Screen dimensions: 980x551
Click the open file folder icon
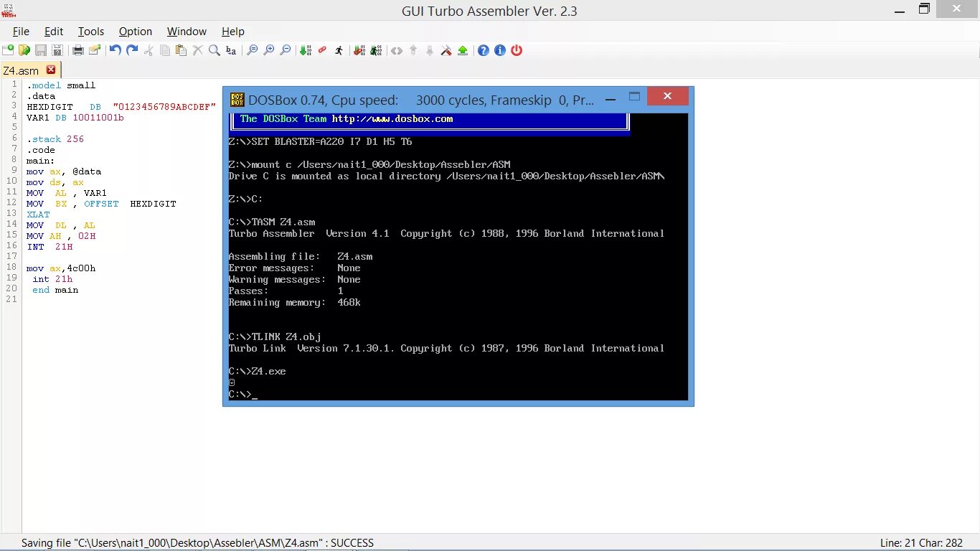(x=24, y=50)
